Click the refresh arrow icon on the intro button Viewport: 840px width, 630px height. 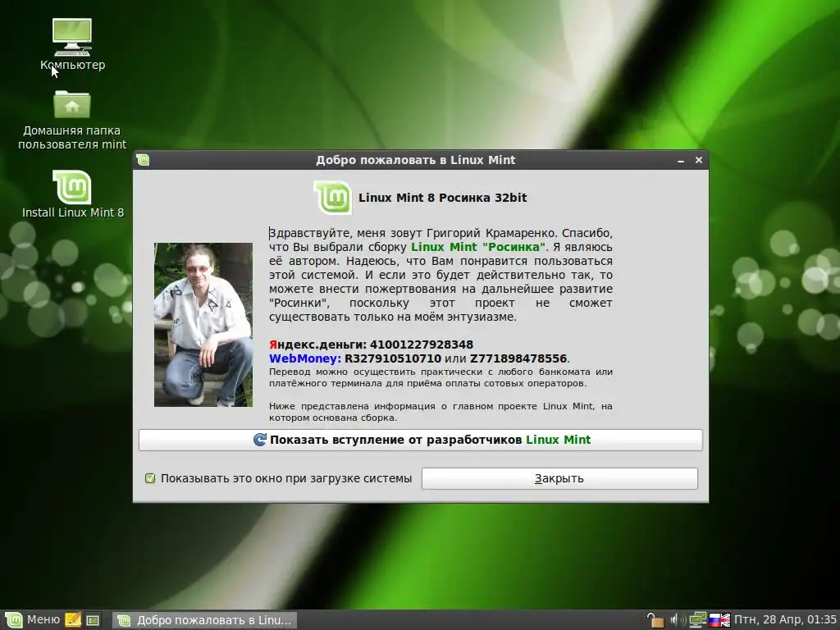(x=260, y=440)
